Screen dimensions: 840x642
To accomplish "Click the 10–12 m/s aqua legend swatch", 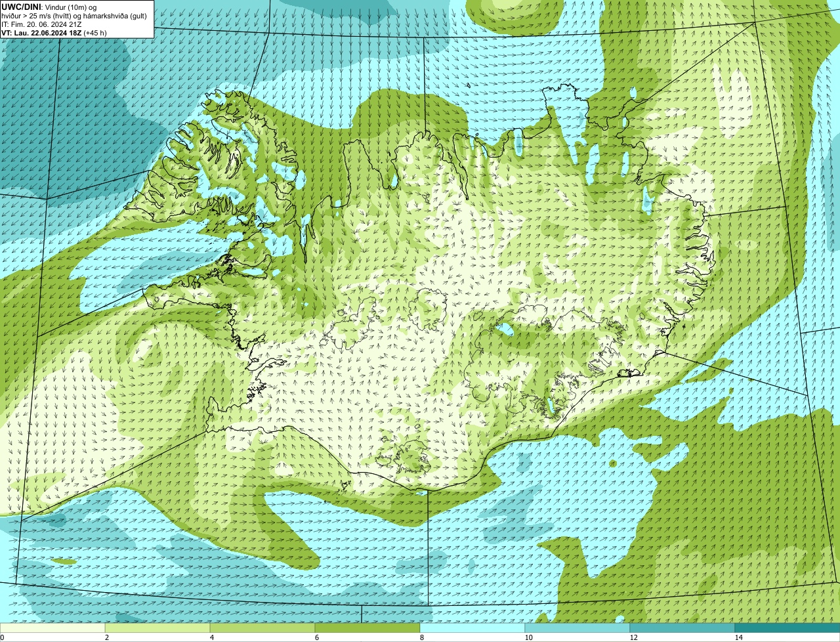I will click(x=577, y=628).
